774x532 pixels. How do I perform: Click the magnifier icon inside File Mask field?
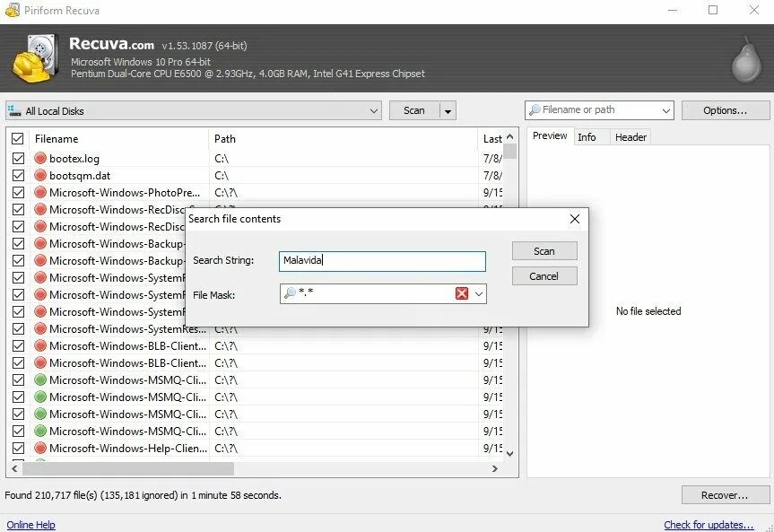[290, 293]
